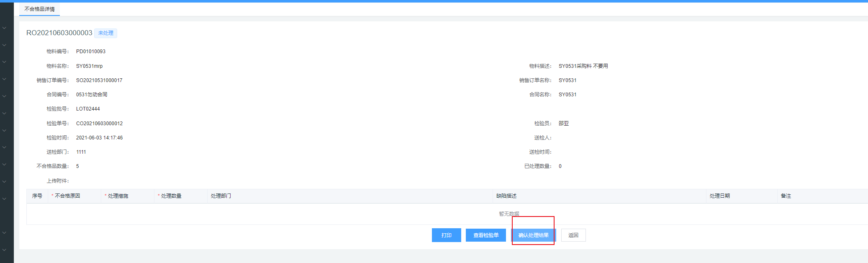This screenshot has height=263, width=868.
Task: Click the 处理部门 column header
Action: [221, 196]
